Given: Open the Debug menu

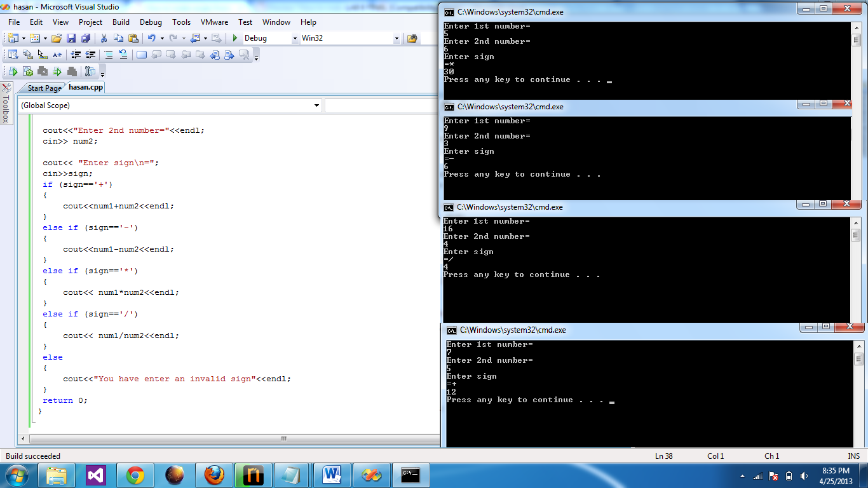Looking at the screenshot, I should point(151,22).
